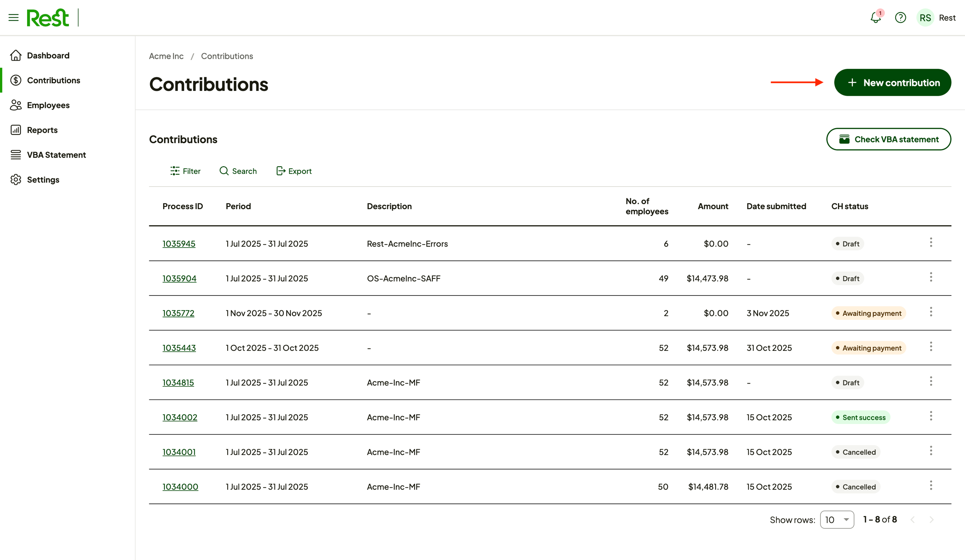
Task: Go to Dashboard in sidebar
Action: (48, 55)
